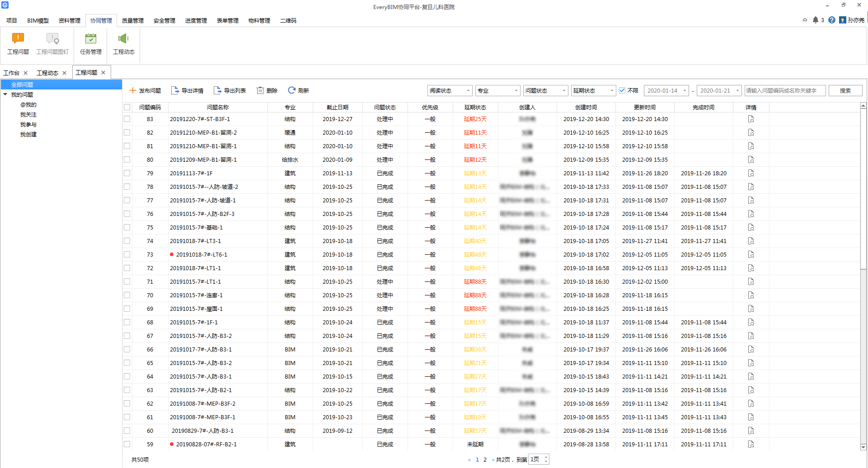This screenshot has height=468, width=868.
Task: Open the 工程动态 ribbon tool
Action: (124, 44)
